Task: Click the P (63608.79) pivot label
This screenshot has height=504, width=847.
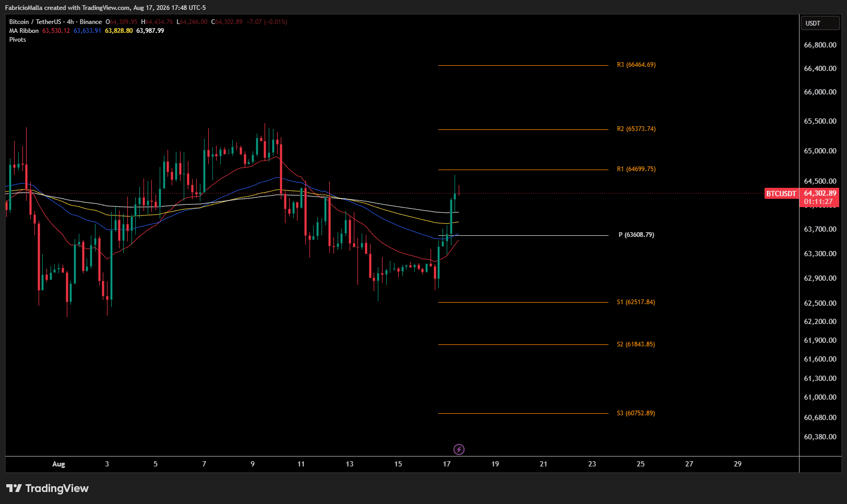Action: 636,235
